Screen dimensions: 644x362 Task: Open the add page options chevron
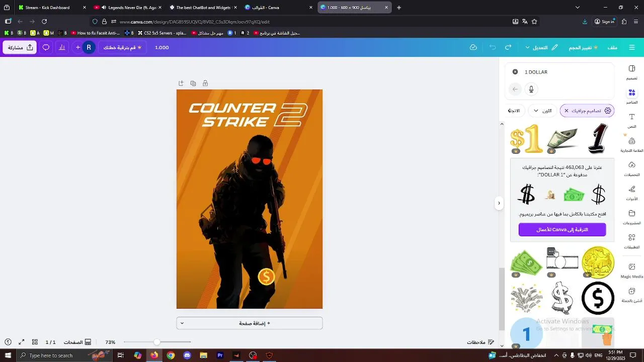[182, 323]
